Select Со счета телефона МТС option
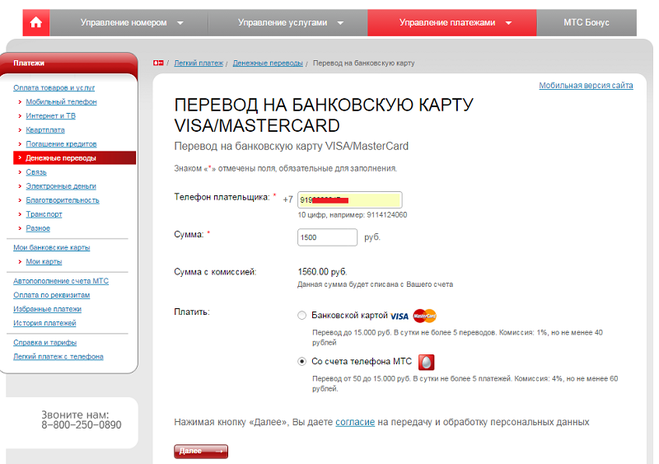Viewport: 659px width, 464px height. coord(302,361)
